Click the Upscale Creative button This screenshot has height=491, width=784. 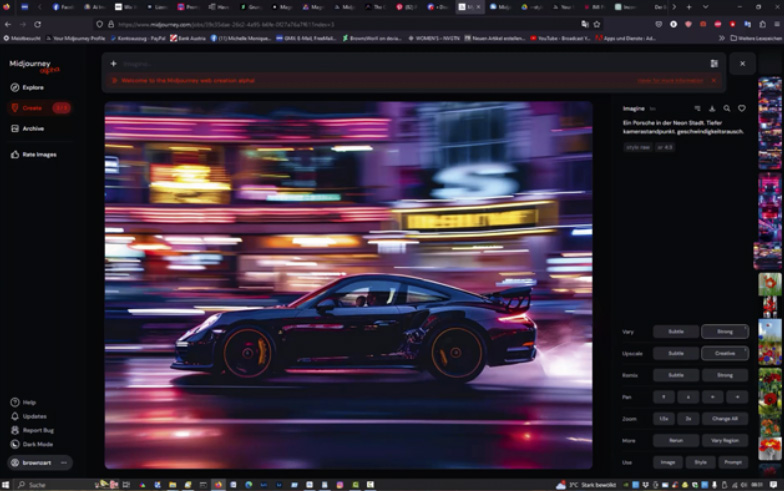click(724, 353)
